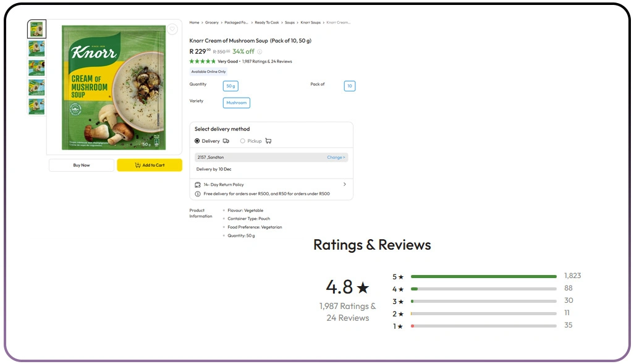Click the shopping cart icon beside Pickup
Image resolution: width=634 pixels, height=364 pixels.
tap(268, 141)
